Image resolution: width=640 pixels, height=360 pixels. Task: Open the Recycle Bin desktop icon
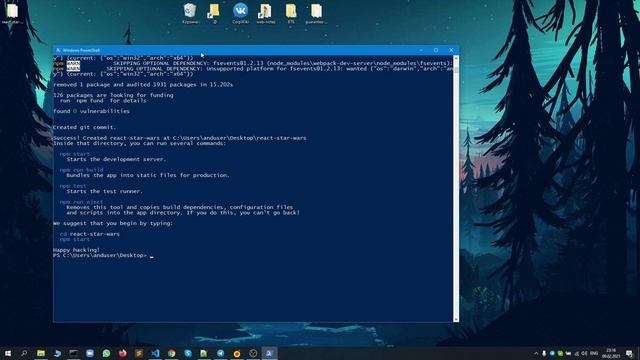click(190, 13)
